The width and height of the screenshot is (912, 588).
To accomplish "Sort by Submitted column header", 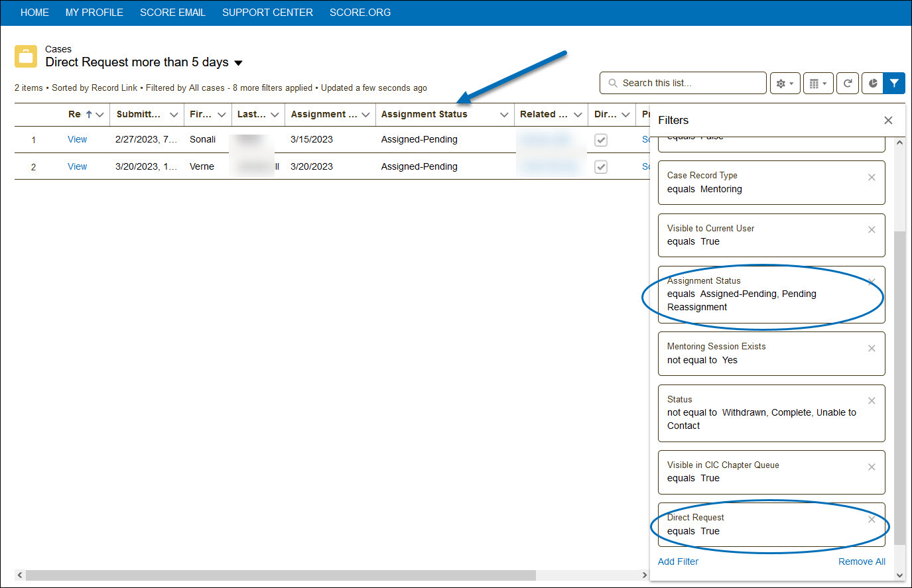I will pos(138,114).
